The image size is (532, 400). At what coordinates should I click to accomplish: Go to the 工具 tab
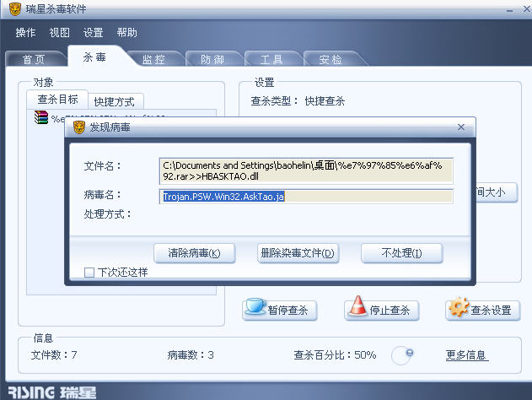click(271, 59)
